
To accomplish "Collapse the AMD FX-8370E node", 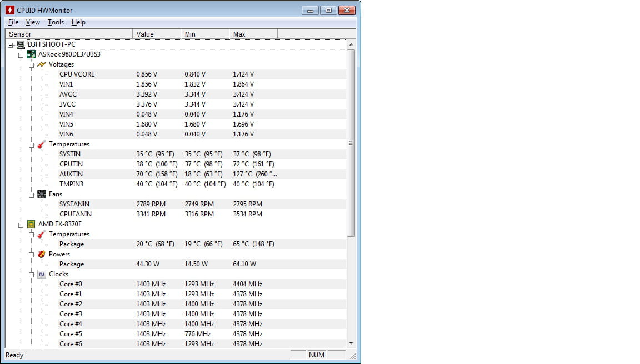I will pyautogui.click(x=21, y=225).
